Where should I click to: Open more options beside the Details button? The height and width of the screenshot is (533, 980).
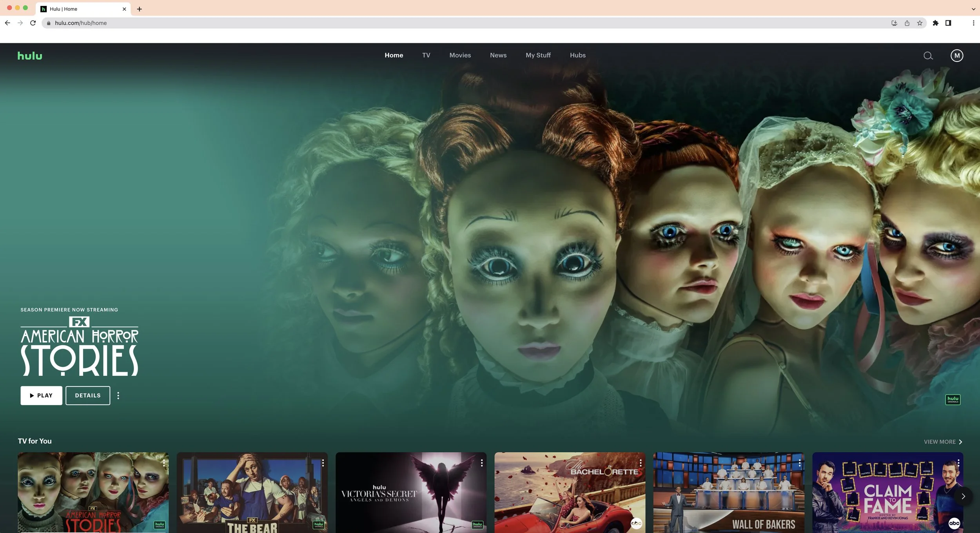point(118,395)
